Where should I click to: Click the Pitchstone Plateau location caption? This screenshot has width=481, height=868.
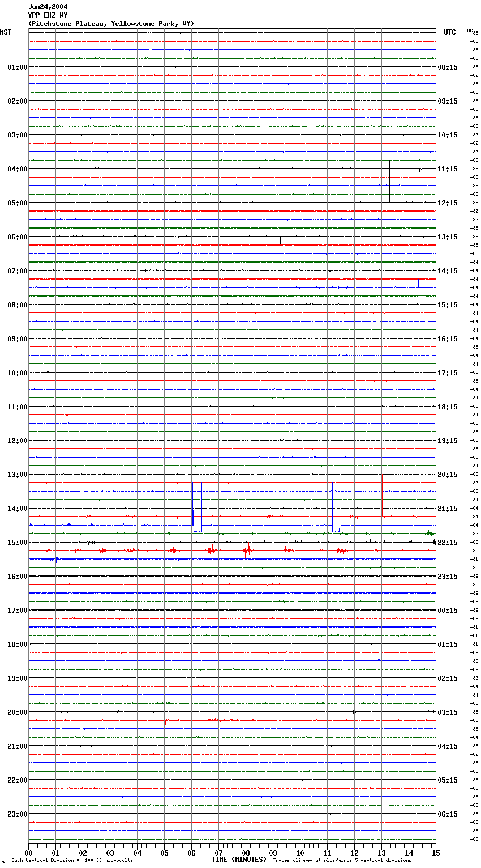(111, 24)
